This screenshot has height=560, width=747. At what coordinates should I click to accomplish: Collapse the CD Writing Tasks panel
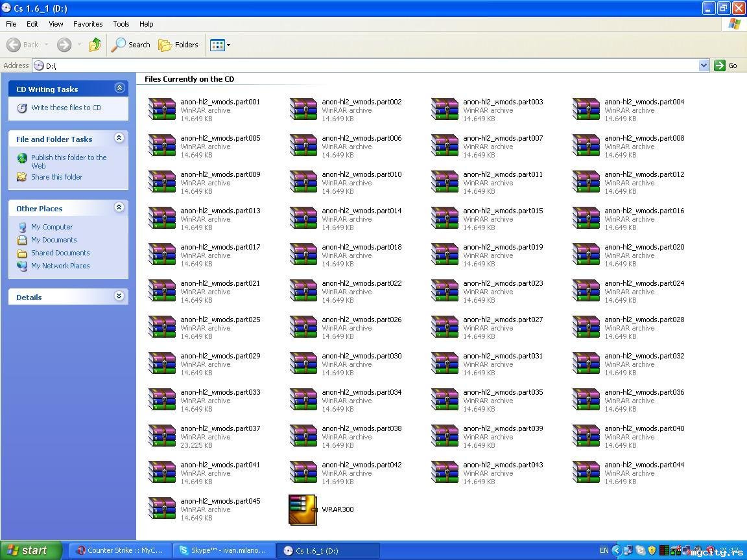(x=119, y=88)
